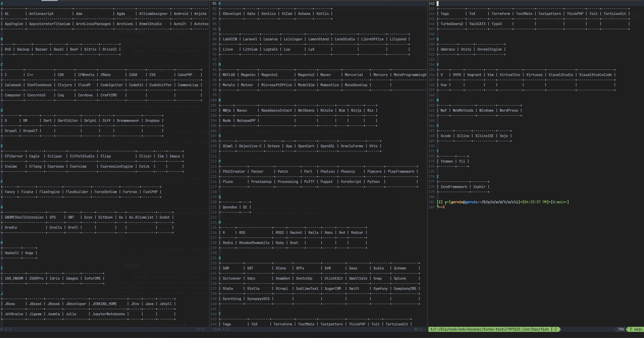Click the TurboGears2 cell in right pane
The width and height of the screenshot is (644, 338).
coord(452,24)
